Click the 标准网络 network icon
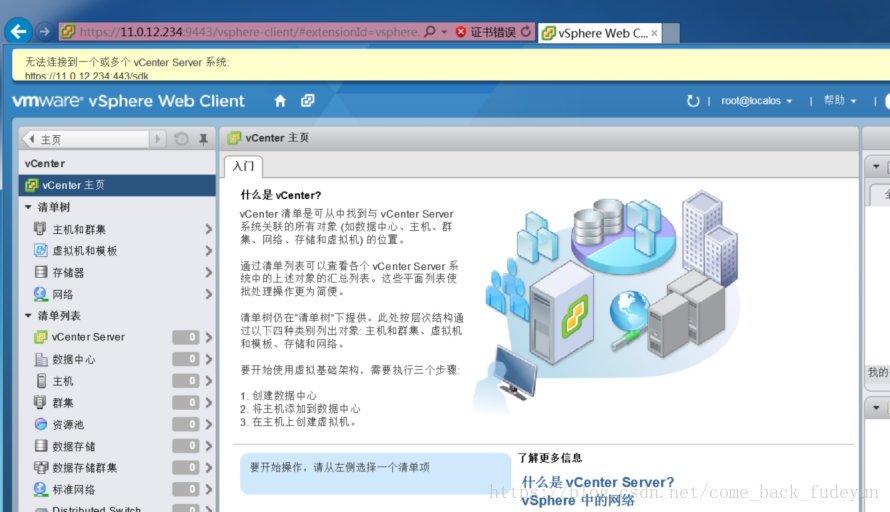Image resolution: width=890 pixels, height=512 pixels. [40, 489]
